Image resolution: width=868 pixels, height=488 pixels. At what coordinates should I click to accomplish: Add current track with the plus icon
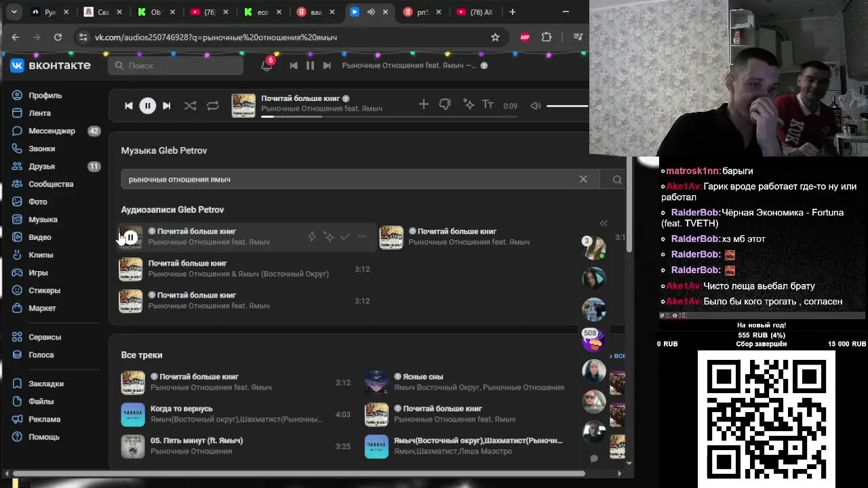[424, 104]
